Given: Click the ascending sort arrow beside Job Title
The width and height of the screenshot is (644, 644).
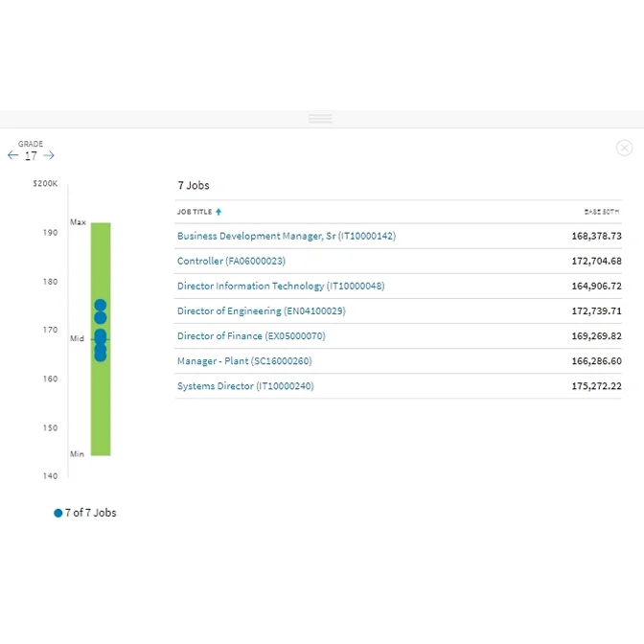Looking at the screenshot, I should (218, 212).
